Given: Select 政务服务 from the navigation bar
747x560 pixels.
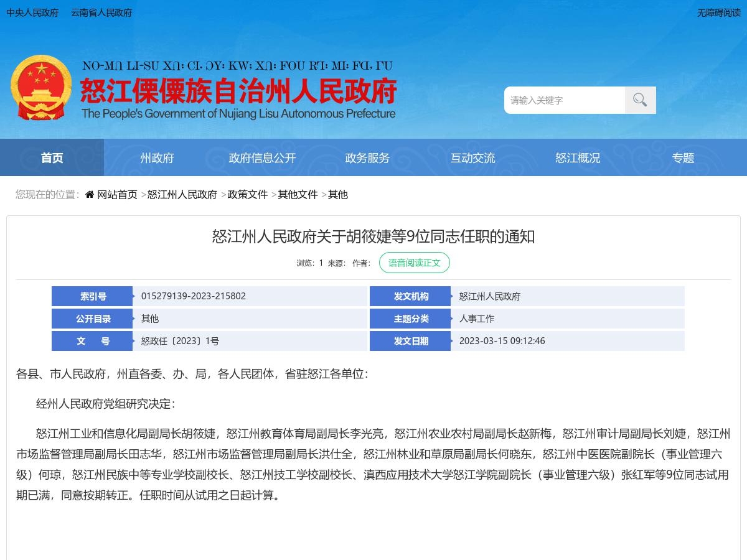Looking at the screenshot, I should (367, 158).
